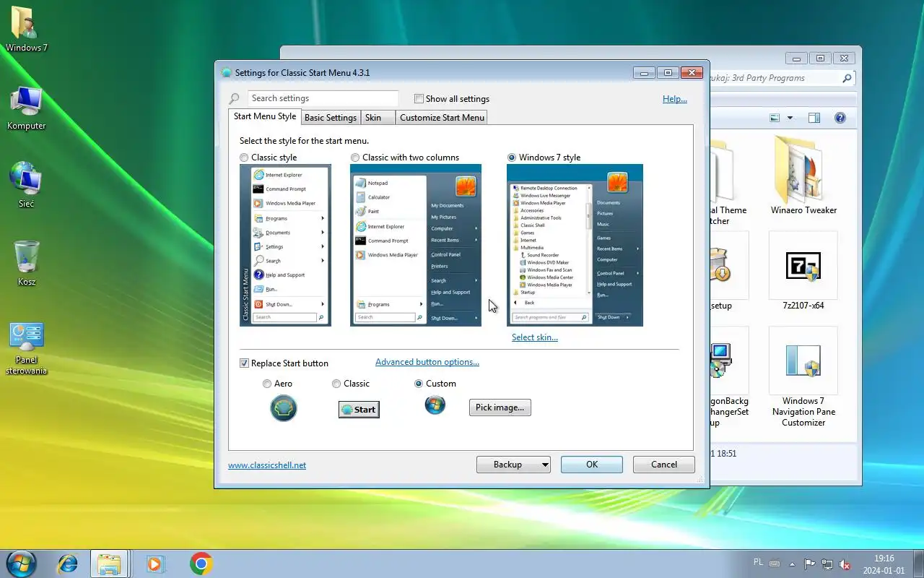Launch Google Chrome from the taskbar

[x=201, y=564]
